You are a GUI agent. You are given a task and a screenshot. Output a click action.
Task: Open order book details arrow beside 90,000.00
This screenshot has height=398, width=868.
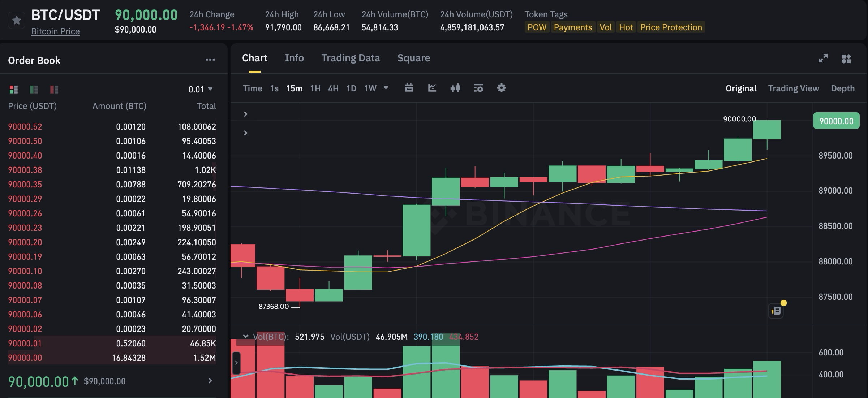pos(210,381)
